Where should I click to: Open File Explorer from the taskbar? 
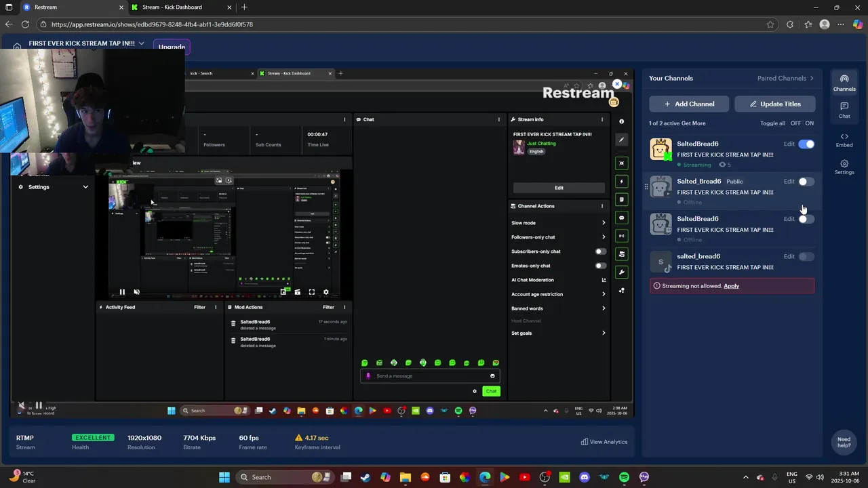coord(405,477)
